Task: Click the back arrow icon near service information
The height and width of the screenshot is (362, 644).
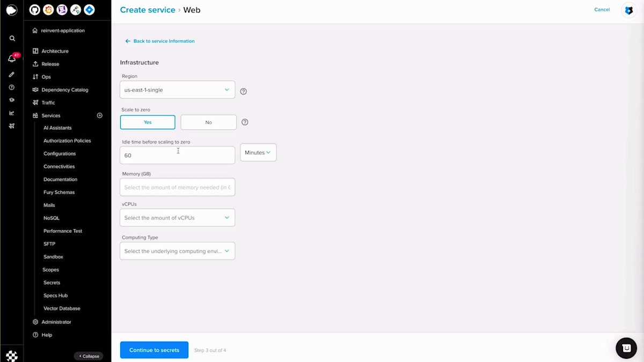Action: (x=128, y=41)
